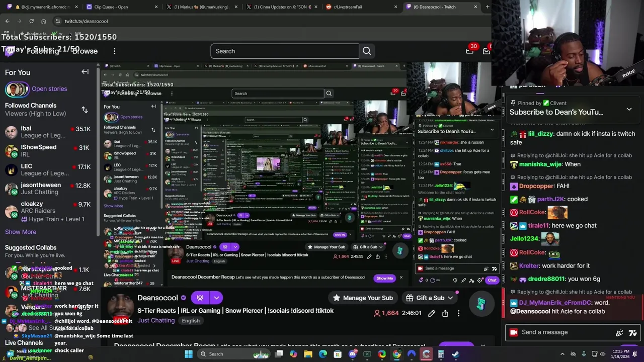Image resolution: width=644 pixels, height=362 pixels.
Task: Collapse the For You sidebar with the arrow icon
Action: click(85, 72)
